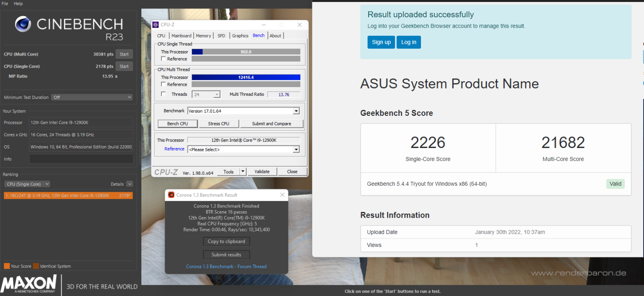Open the Reference Please Select dropdown
Viewport: 644px width, 296px height.
(244, 150)
